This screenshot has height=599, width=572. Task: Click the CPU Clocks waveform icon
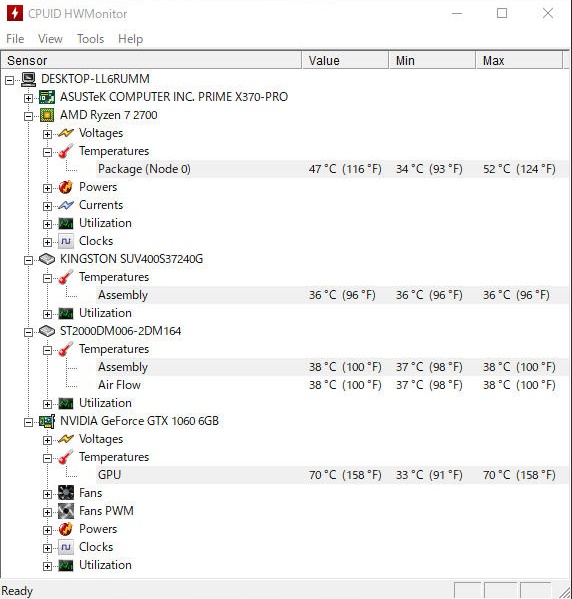coord(66,241)
